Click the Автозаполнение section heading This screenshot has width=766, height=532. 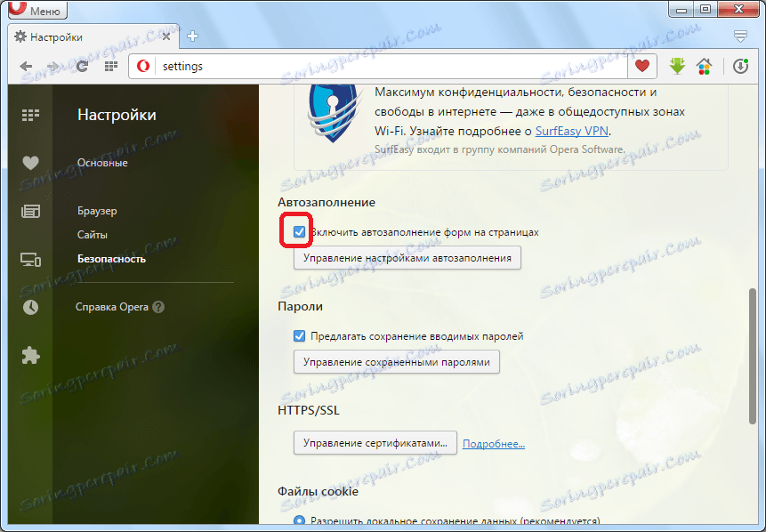pos(327,202)
